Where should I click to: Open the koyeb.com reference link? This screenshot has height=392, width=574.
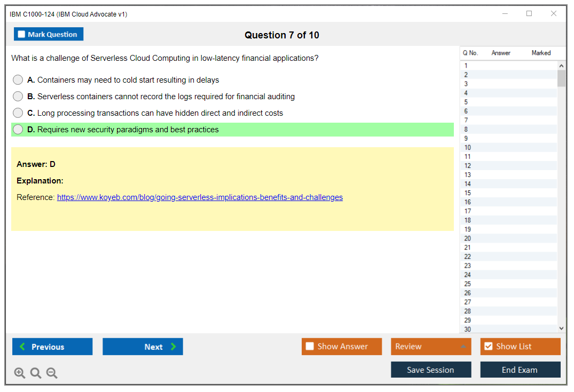coord(200,197)
